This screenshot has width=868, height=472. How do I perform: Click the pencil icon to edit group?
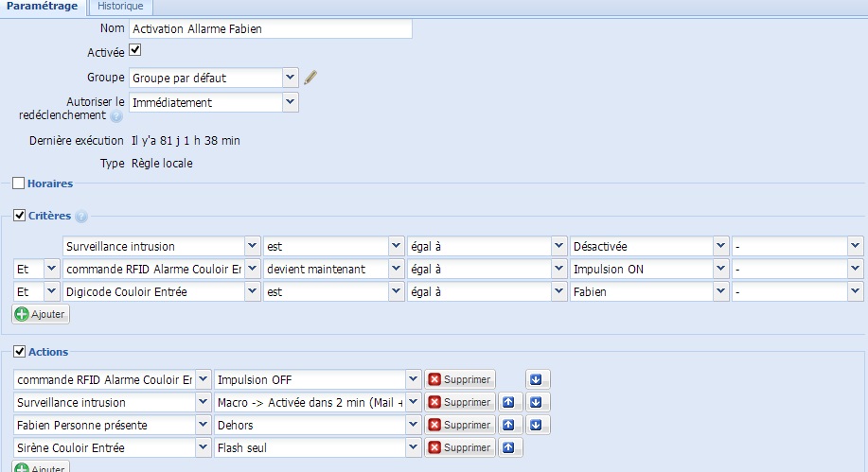pyautogui.click(x=310, y=78)
